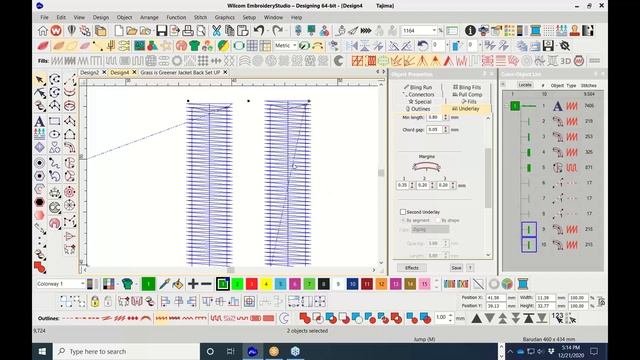Open the Window menu
The height and width of the screenshot is (360, 640).
(x=273, y=17)
